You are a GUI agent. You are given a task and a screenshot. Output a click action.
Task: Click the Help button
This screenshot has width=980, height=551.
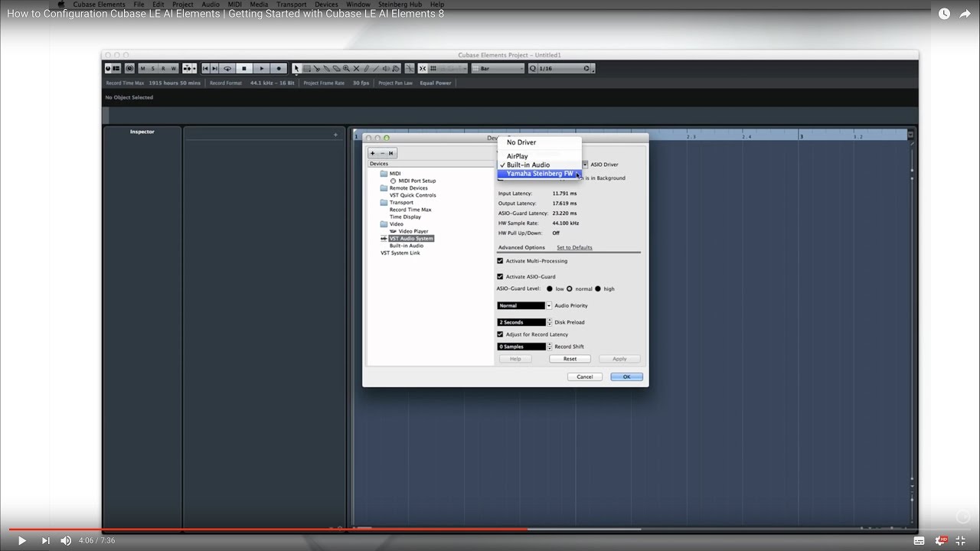pos(515,359)
